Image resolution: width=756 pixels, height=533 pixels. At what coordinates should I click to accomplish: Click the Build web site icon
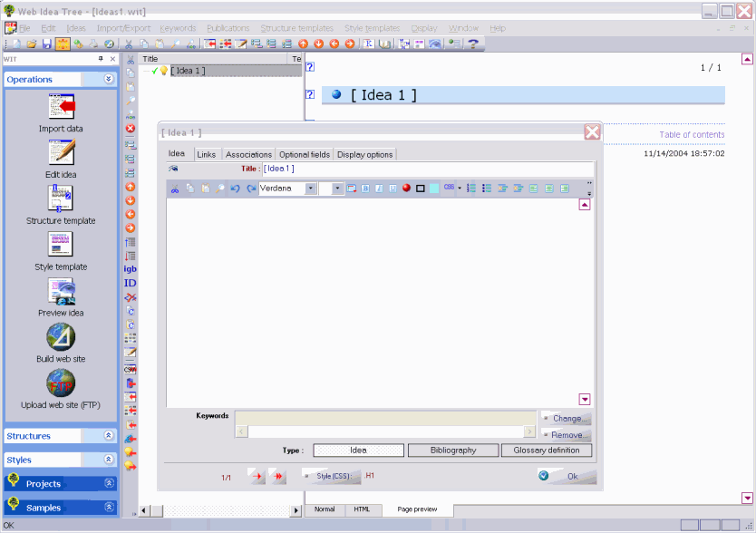point(61,337)
